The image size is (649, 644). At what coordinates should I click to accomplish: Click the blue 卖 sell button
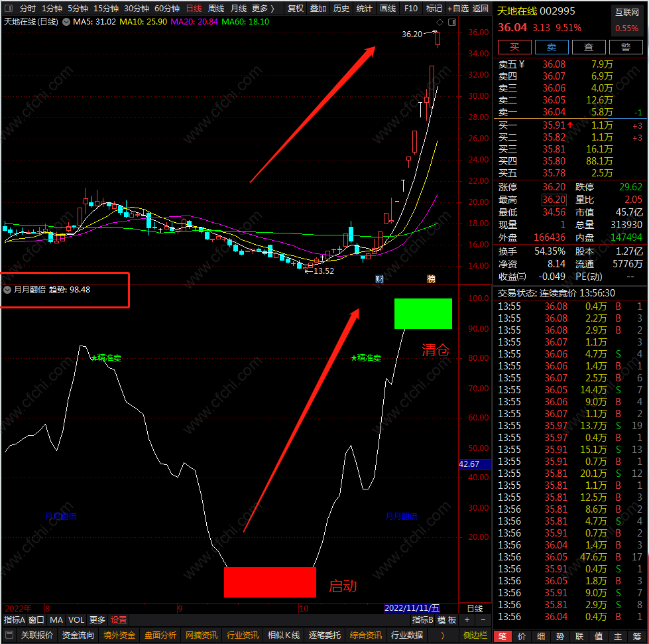552,47
